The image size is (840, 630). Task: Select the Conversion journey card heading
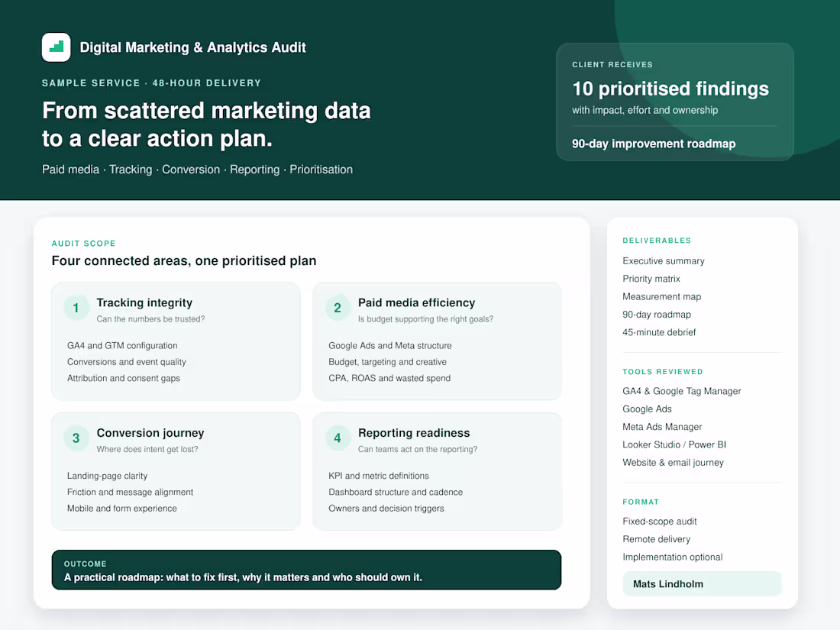pyautogui.click(x=150, y=433)
